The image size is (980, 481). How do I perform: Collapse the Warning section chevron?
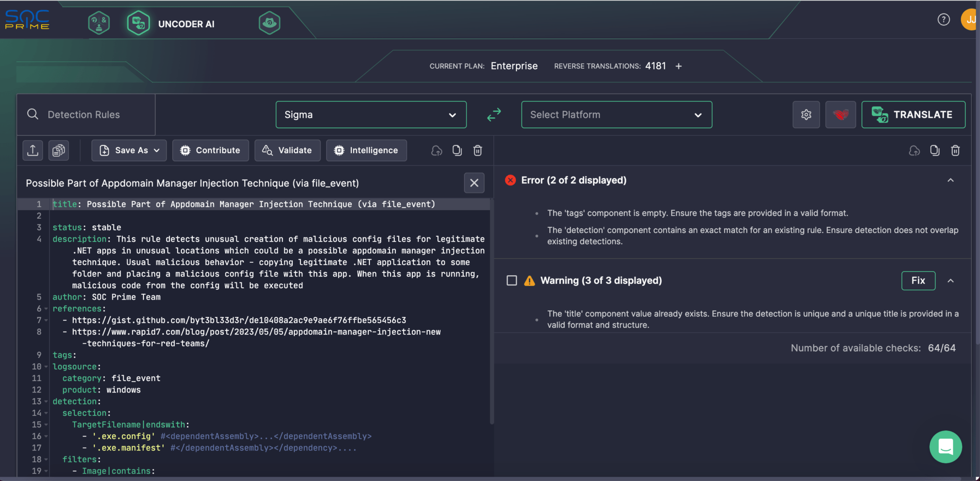(950, 281)
